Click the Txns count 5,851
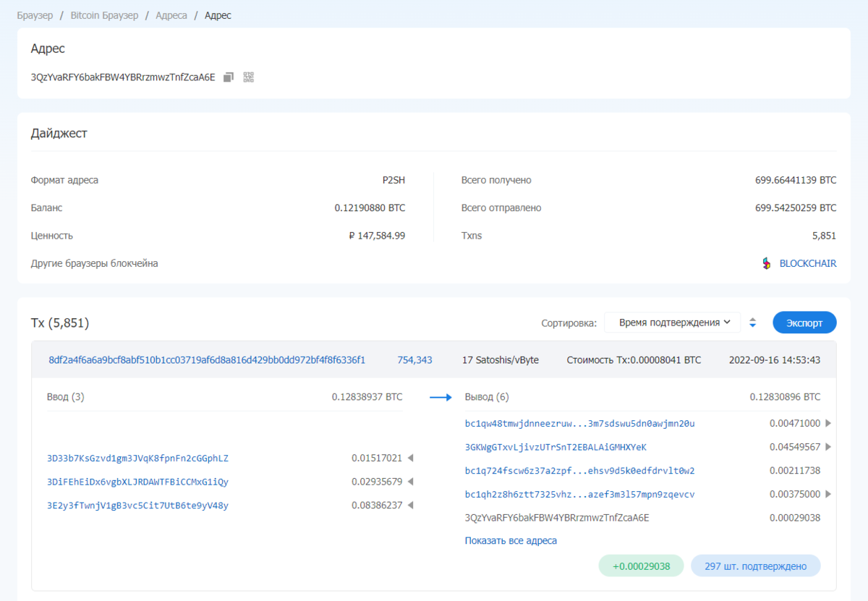 (824, 236)
